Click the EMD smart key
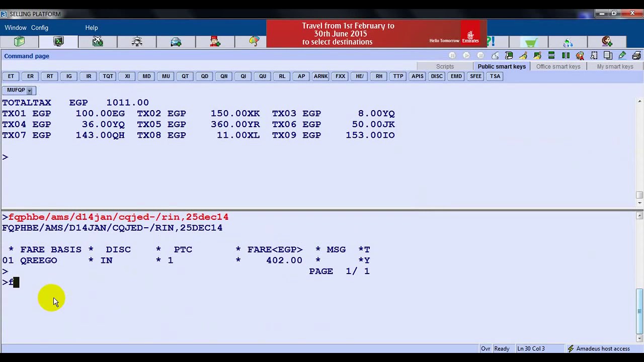 tap(456, 76)
